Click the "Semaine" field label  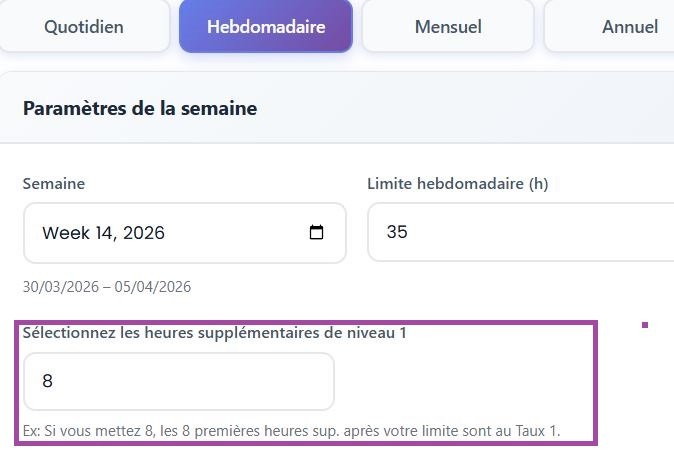click(x=53, y=184)
